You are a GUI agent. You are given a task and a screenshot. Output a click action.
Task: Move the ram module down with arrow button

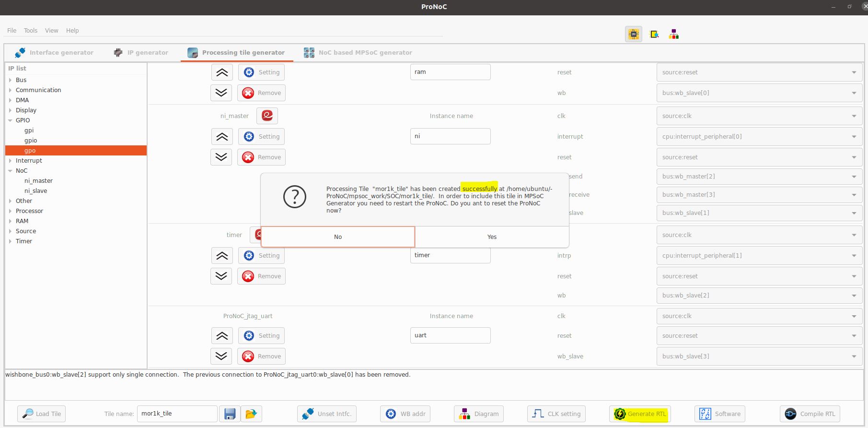click(221, 93)
